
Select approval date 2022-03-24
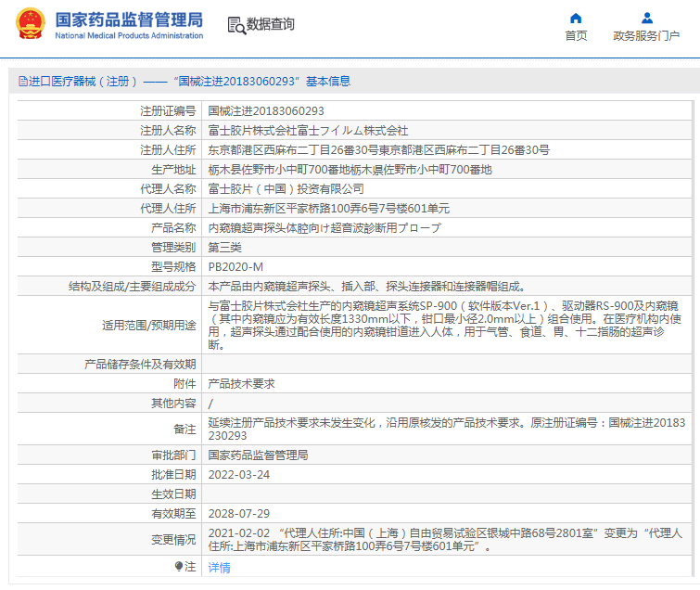tap(239, 475)
